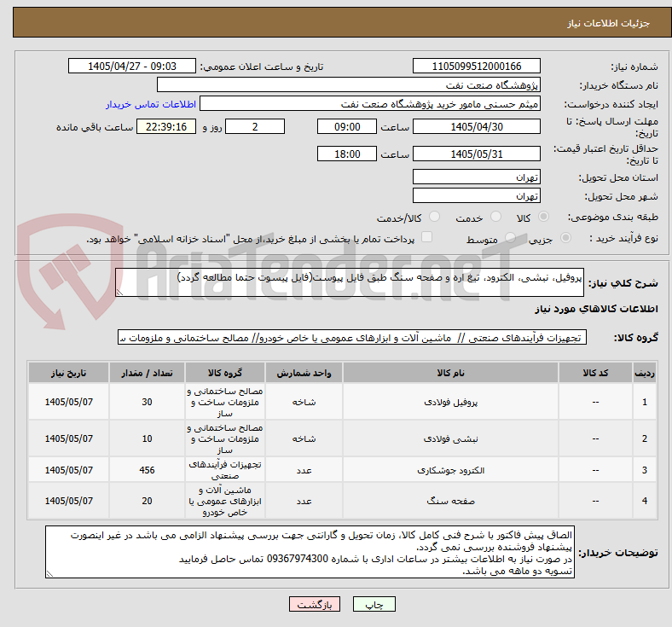
Task: Click the بازگشت back button
Action: [315, 604]
